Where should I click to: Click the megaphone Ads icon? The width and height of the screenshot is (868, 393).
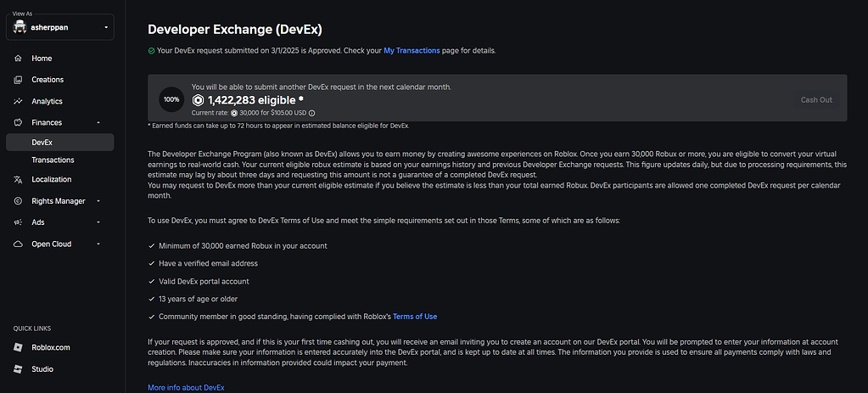(18, 222)
